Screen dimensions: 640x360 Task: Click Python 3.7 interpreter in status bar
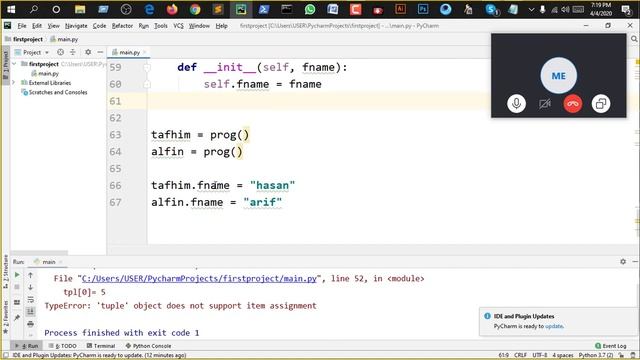click(x=596, y=356)
